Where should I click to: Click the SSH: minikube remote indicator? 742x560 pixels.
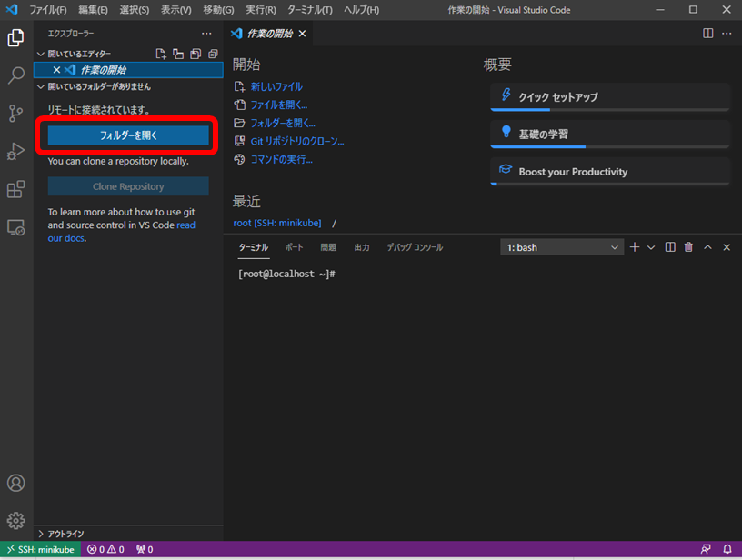[41, 549]
